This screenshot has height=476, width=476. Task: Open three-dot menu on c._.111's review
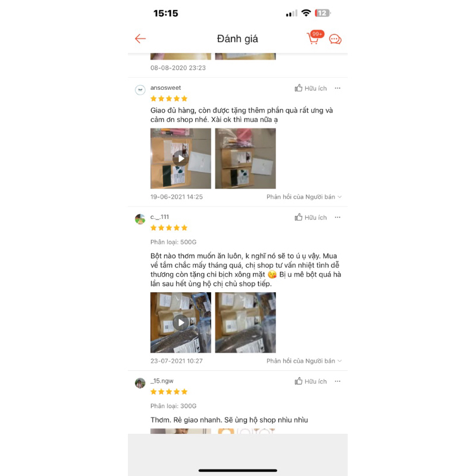tap(337, 217)
